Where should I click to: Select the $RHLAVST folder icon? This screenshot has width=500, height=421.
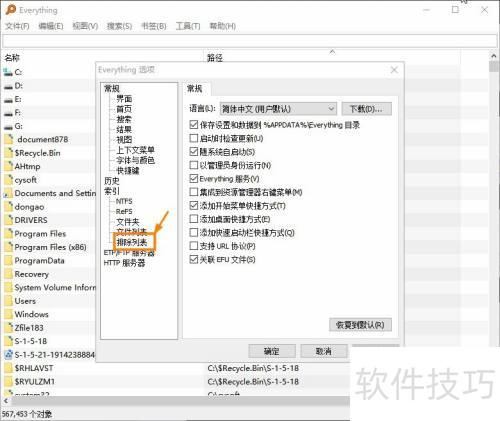click(x=9, y=368)
